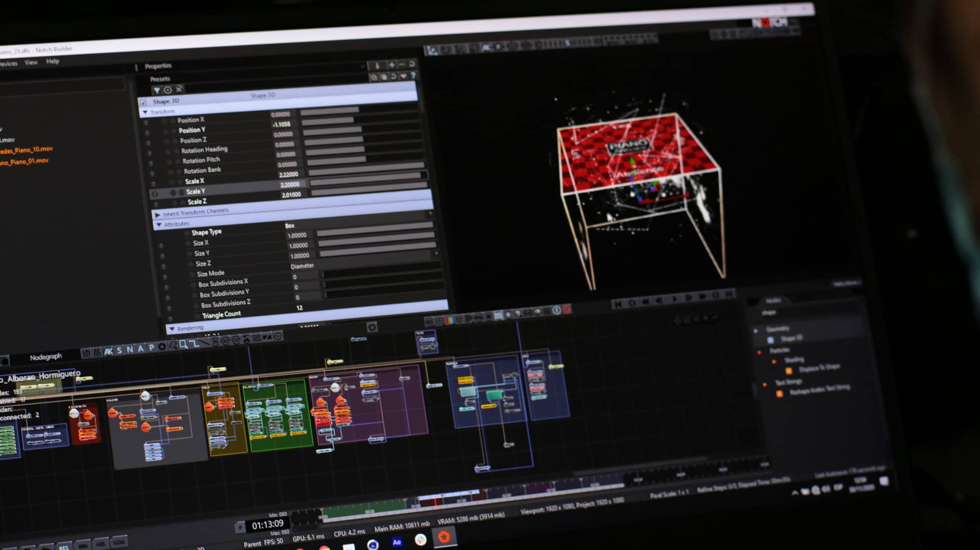Open After Effects from the taskbar
This screenshot has height=550, width=980.
click(x=397, y=542)
